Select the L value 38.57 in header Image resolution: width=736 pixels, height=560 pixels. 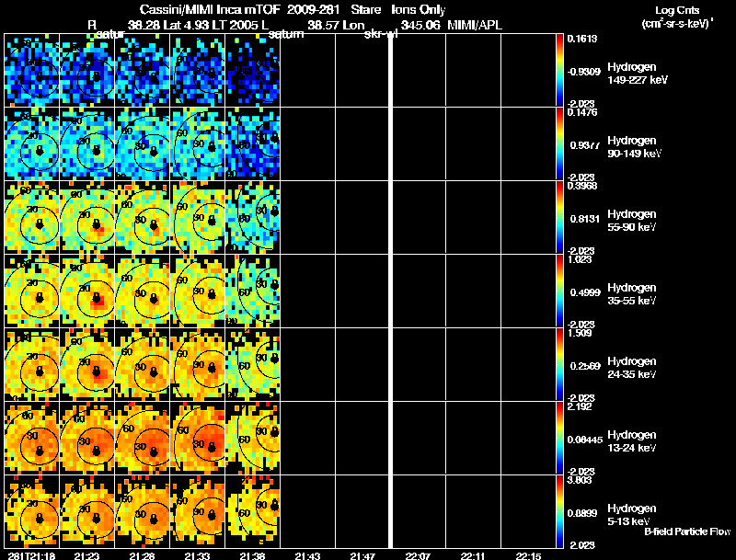point(325,25)
